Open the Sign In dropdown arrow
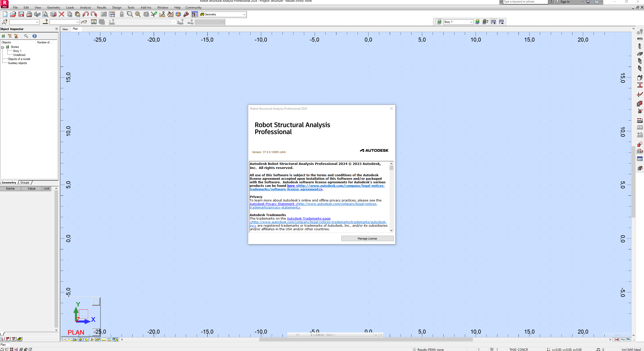Image resolution: width=644 pixels, height=351 pixels. pos(583,2)
